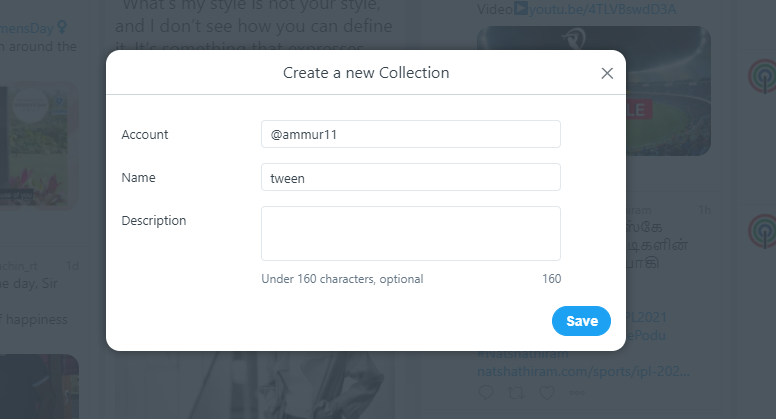776x419 pixels.
Task: Open the youtu.be/4TLVBswdD3A link
Action: pyautogui.click(x=602, y=9)
